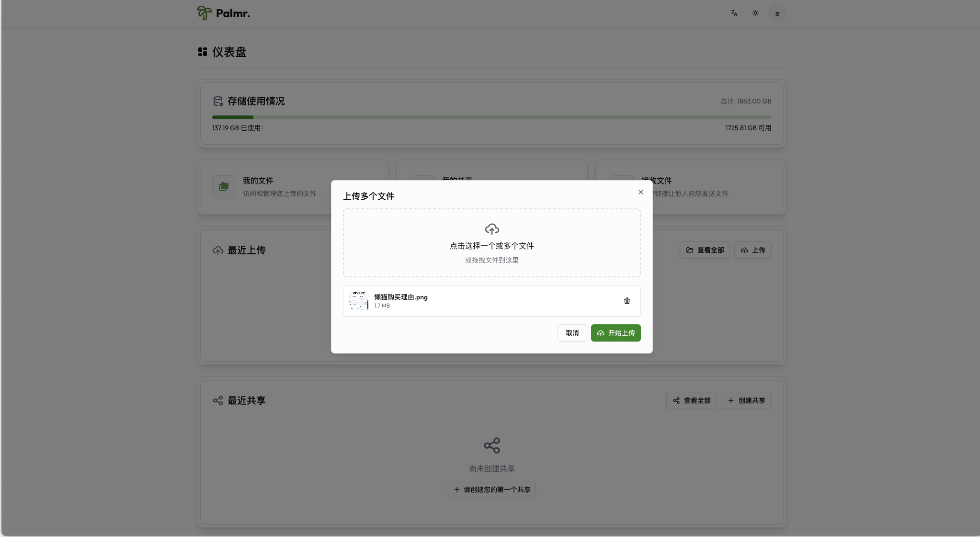Click the Palmr palm tree logo
980x537 pixels.
205,13
